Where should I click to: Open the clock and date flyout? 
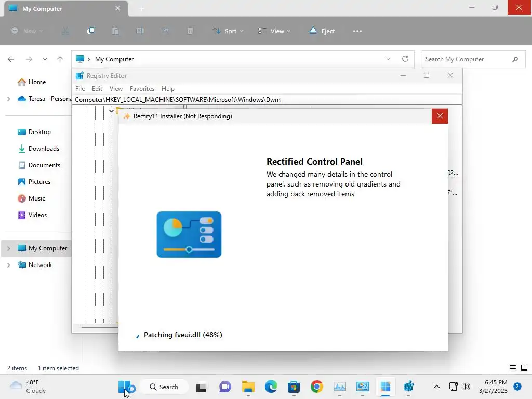click(x=493, y=387)
